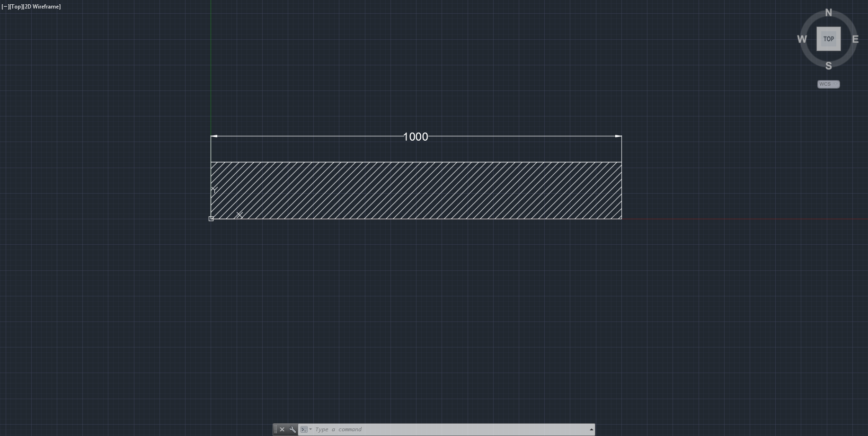The height and width of the screenshot is (436, 868).
Task: Open the [2D Wireframe] visual style menu
Action: pos(42,7)
